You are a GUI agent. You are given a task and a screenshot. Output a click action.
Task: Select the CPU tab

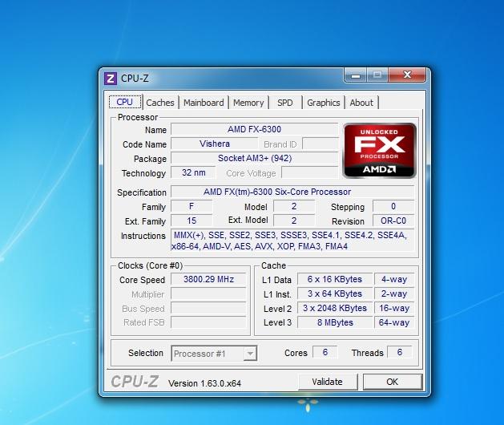point(125,102)
